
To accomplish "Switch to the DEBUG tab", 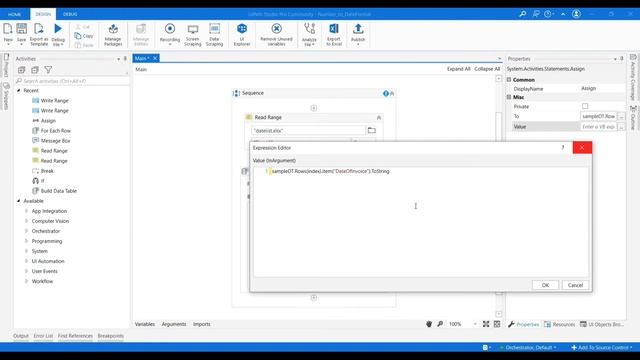I will pos(70,14).
